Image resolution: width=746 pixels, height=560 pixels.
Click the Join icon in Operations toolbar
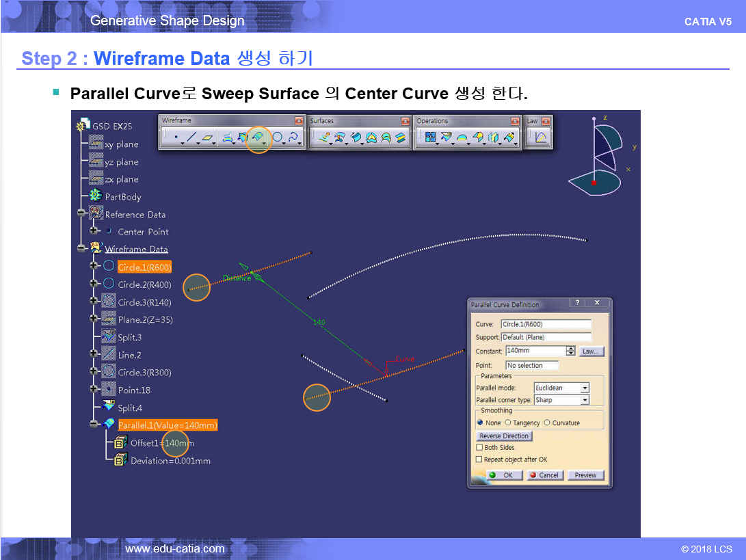point(430,138)
